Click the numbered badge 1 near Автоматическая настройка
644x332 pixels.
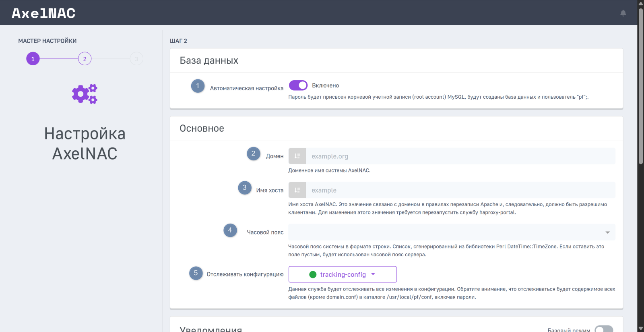point(198,86)
